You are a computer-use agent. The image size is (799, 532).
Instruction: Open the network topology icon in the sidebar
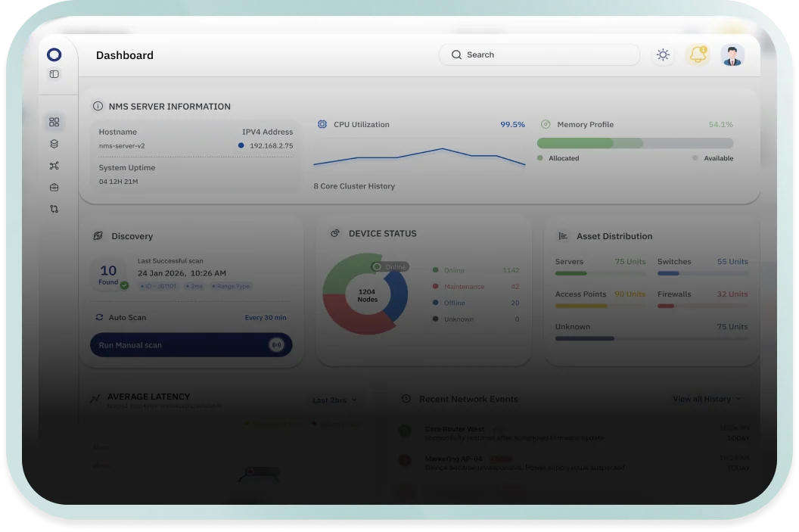click(x=54, y=166)
